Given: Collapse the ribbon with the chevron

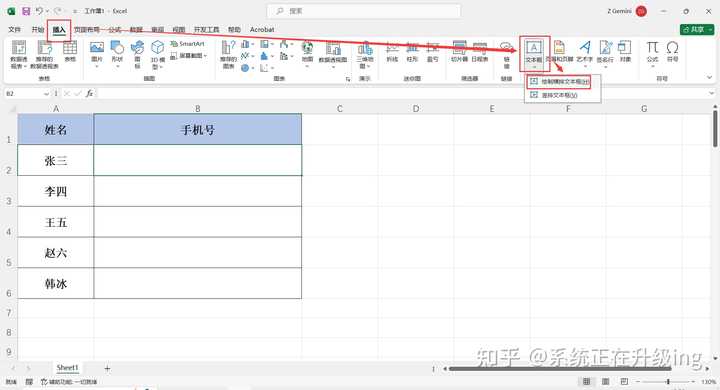Looking at the screenshot, I should (709, 77).
